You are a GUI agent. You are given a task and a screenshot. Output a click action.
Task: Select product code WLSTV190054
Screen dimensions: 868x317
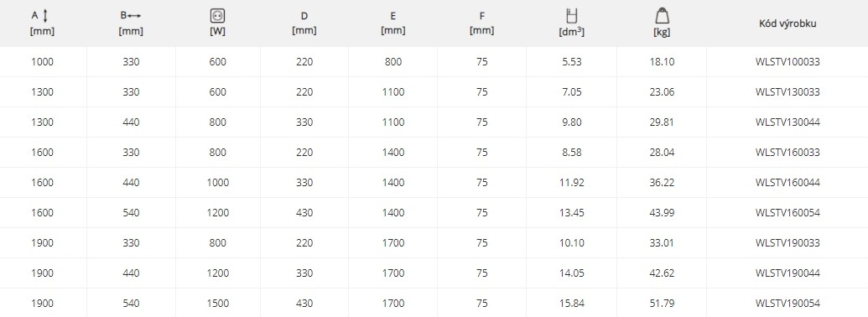787,304
